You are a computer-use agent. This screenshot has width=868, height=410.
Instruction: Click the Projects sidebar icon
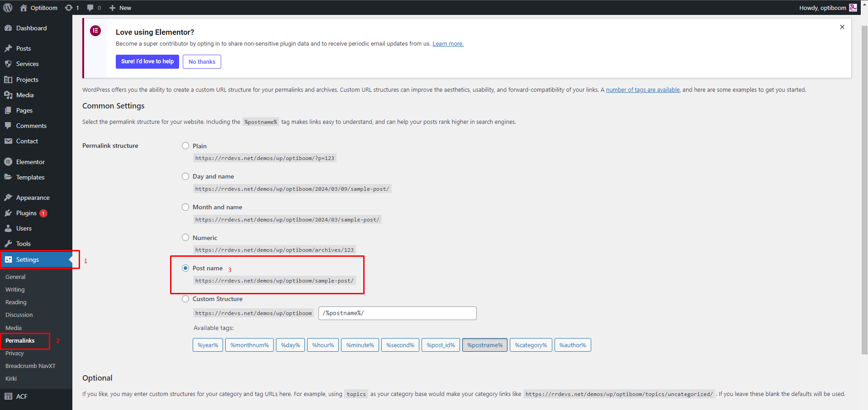pos(8,80)
